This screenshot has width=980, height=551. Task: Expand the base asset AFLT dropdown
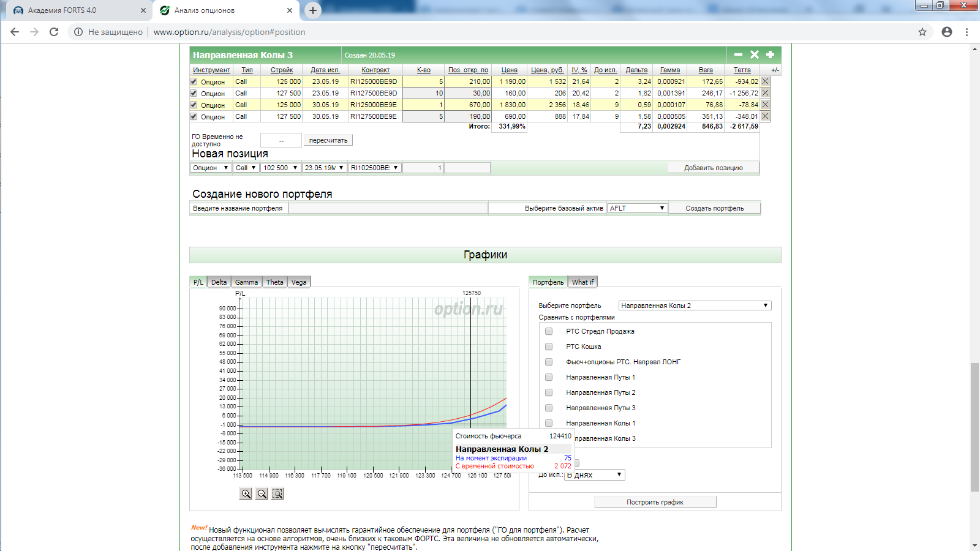(x=637, y=208)
